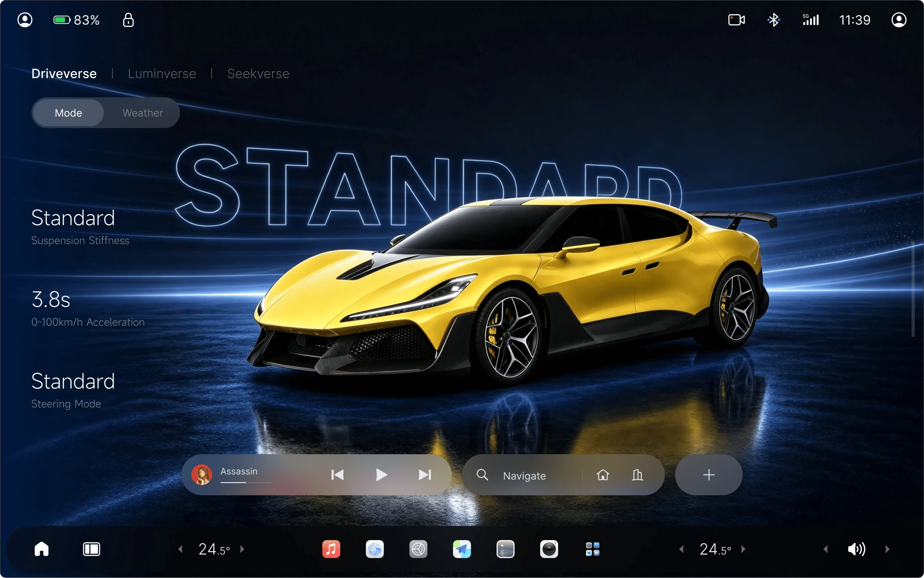Launch the Maps paper plane app

pos(462,549)
